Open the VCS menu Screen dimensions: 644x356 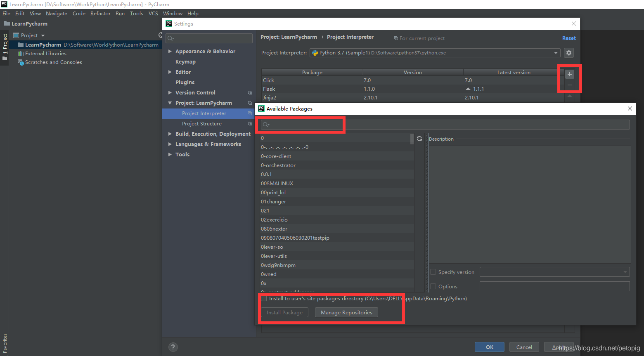click(x=153, y=14)
